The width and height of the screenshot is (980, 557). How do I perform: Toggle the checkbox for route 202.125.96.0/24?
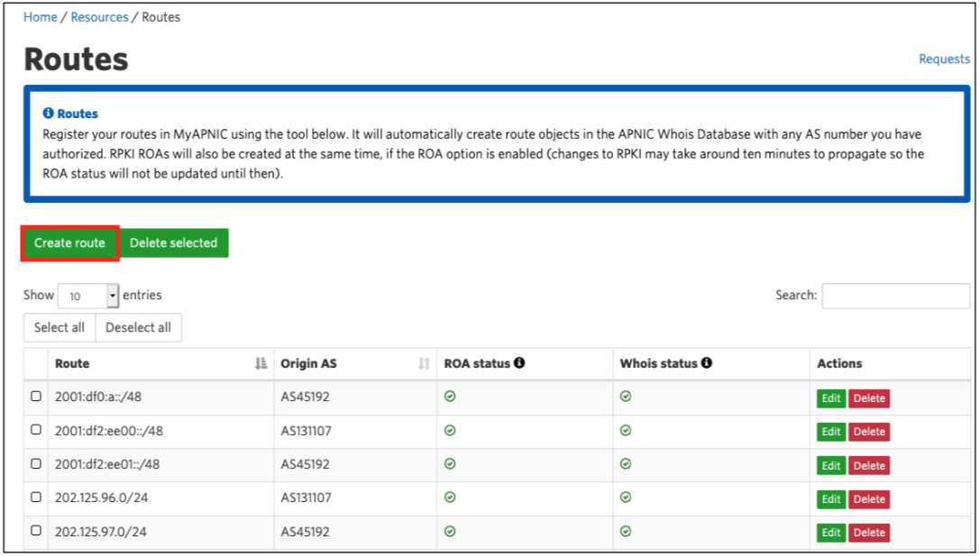[36, 497]
